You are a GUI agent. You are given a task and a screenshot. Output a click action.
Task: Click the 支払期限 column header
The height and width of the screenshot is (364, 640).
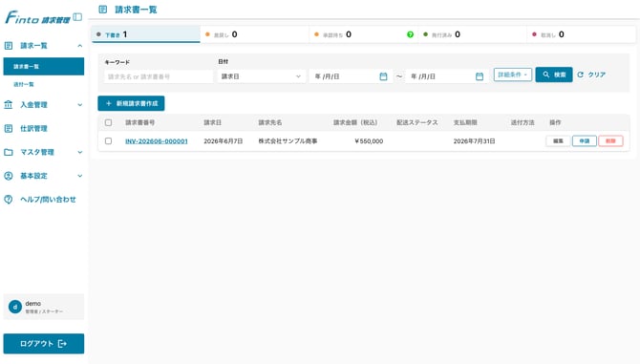[465, 122]
